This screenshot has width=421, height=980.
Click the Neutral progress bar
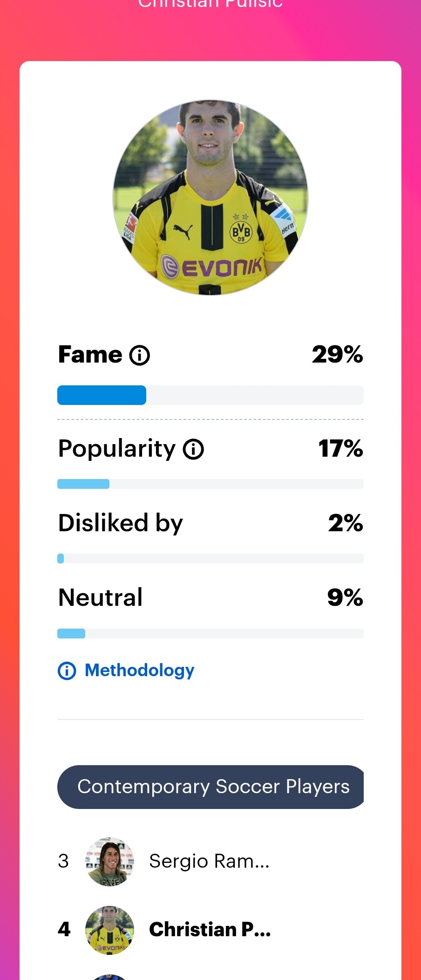210,633
